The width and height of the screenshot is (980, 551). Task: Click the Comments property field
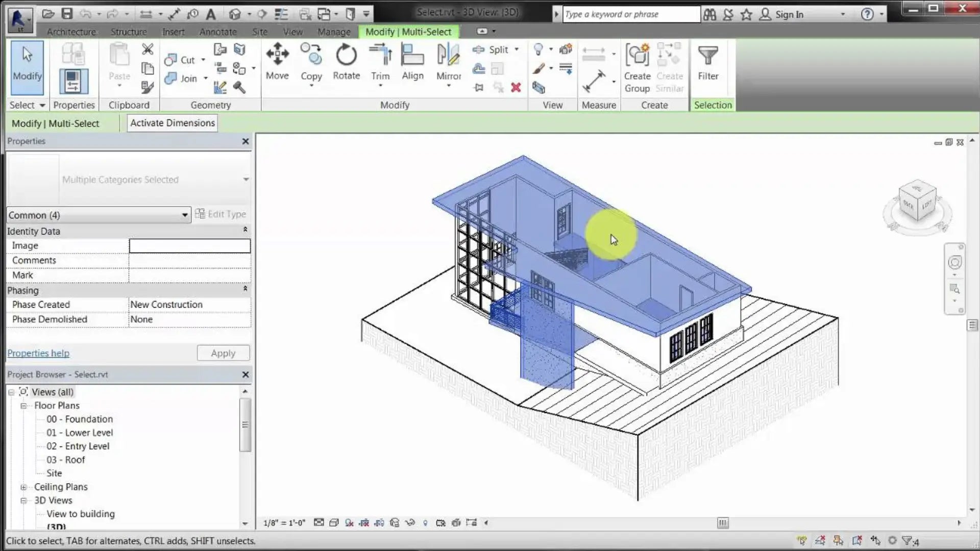point(189,261)
